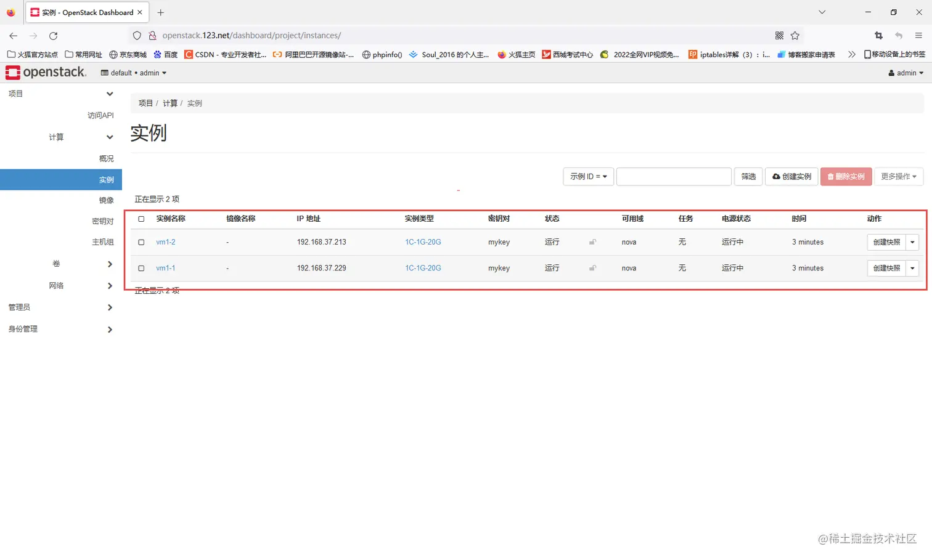Viewport: 932px width, 560px height.
Task: Open the phpinfo() bookmark
Action: (382, 54)
